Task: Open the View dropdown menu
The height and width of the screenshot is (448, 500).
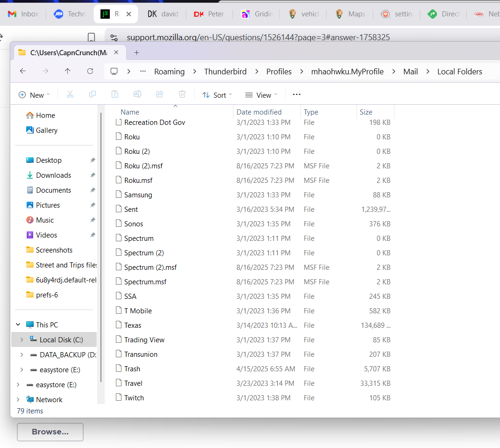Action: 261,95
